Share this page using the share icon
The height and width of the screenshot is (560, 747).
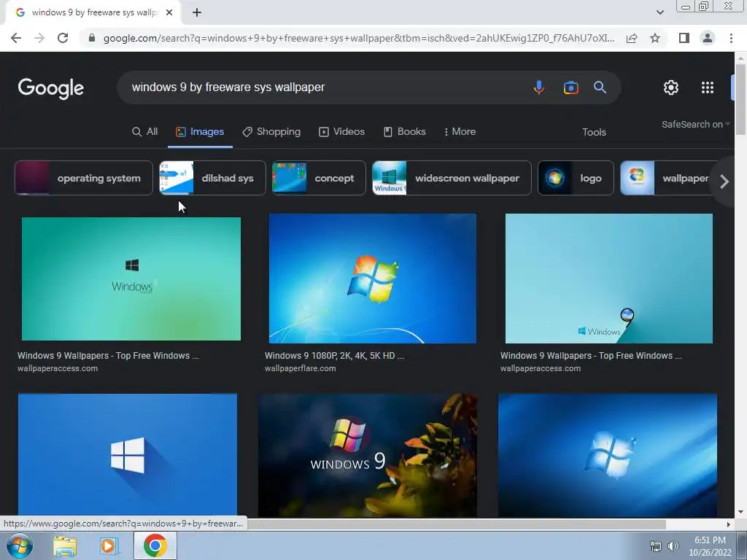pyautogui.click(x=632, y=38)
